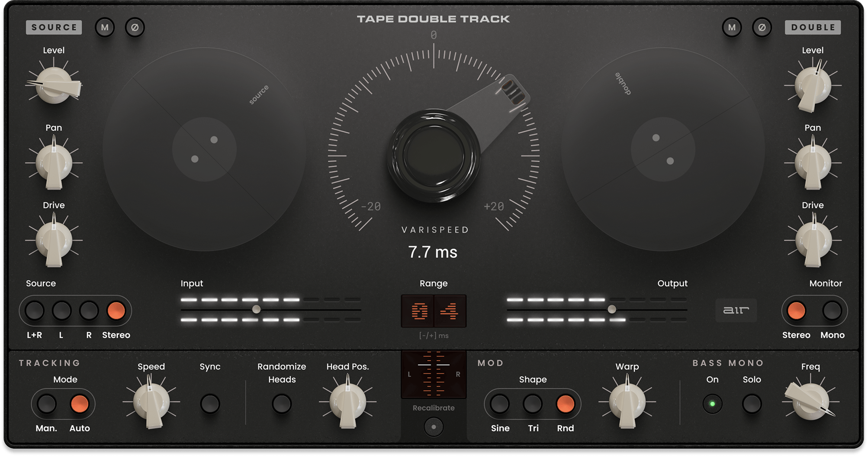Select Tri modulation shape
Screen dimensions: 868x459
[x=533, y=404]
